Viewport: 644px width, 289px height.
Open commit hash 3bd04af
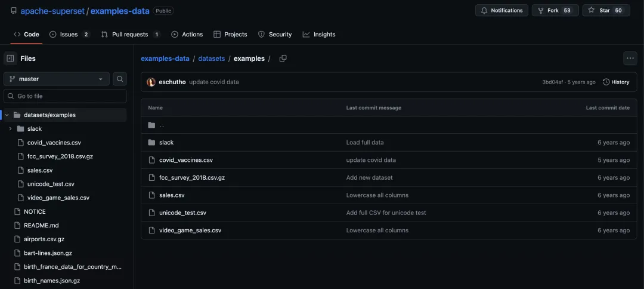coord(552,82)
